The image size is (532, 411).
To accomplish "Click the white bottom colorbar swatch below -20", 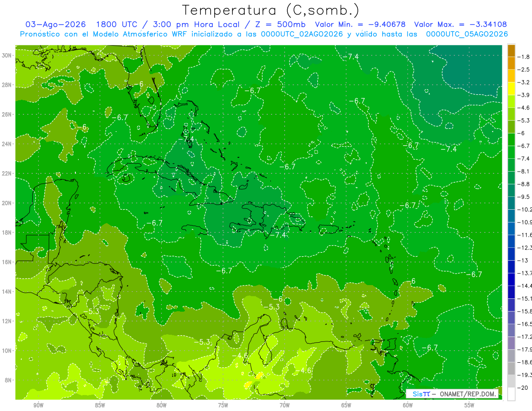I will pos(511,394).
